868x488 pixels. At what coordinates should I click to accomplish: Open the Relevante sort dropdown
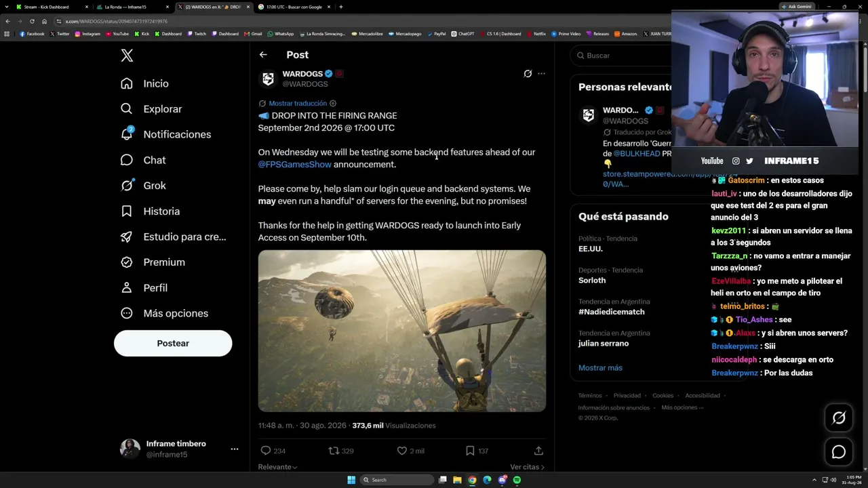277,467
